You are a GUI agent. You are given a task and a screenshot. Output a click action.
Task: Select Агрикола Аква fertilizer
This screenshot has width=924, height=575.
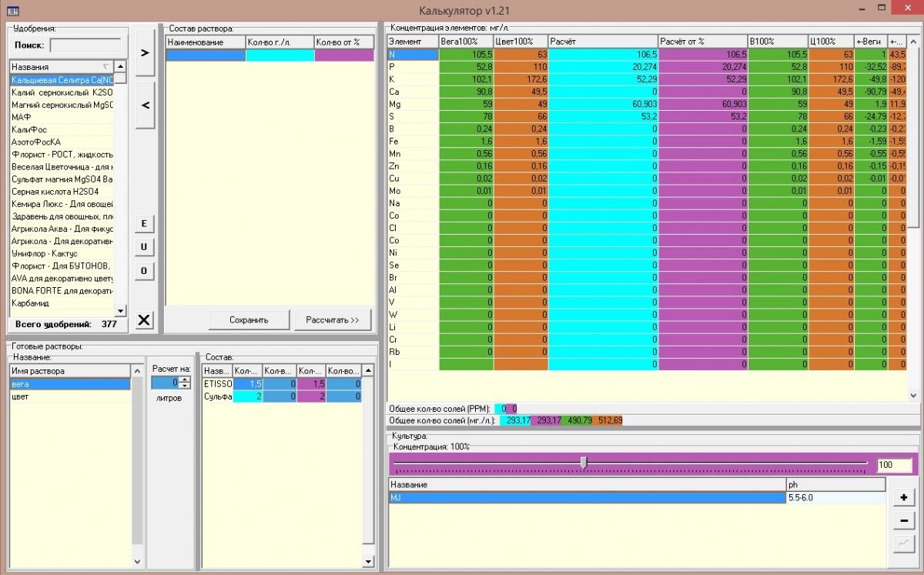[x=62, y=229]
